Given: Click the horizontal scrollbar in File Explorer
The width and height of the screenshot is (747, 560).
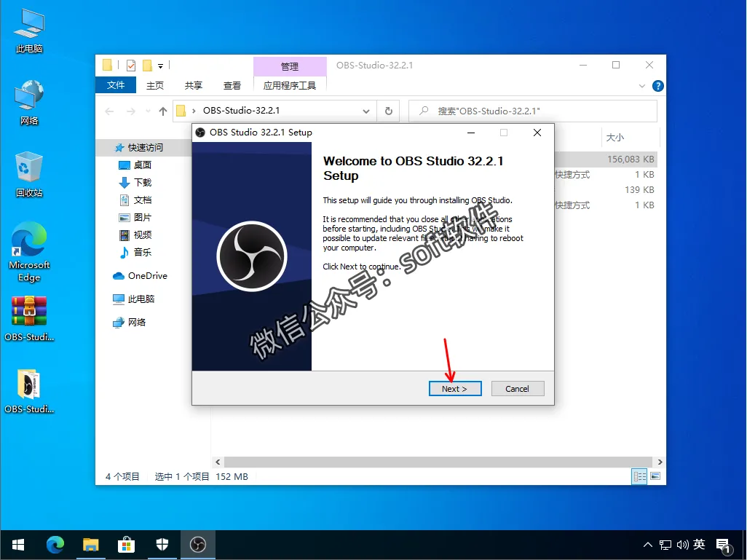Looking at the screenshot, I should tap(438, 462).
